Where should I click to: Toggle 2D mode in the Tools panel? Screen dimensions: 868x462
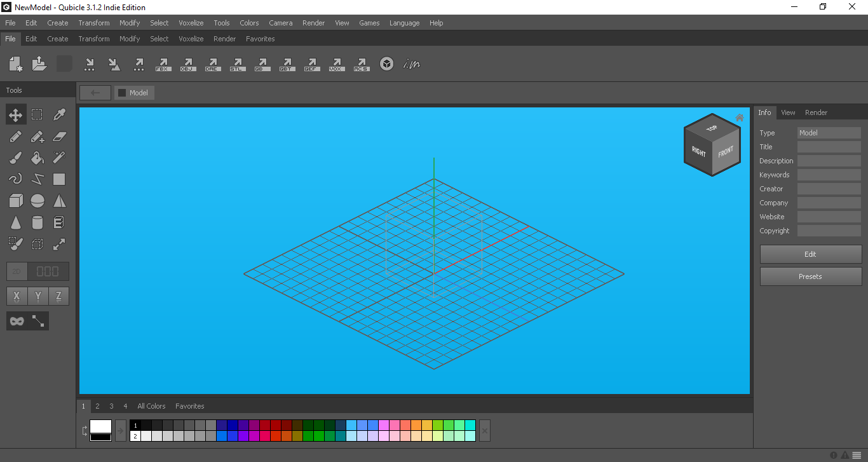16,271
